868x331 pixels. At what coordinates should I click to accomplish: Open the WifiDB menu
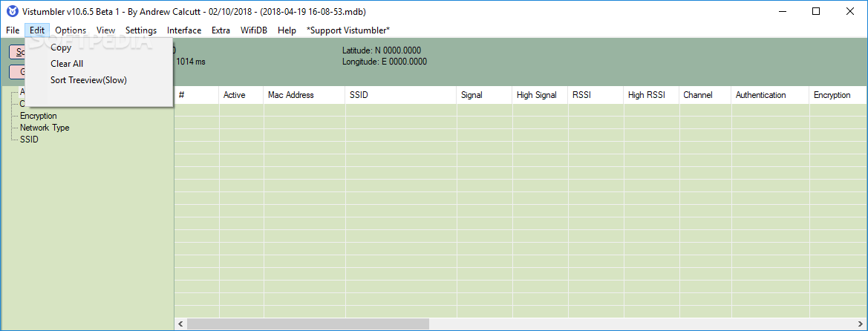254,30
